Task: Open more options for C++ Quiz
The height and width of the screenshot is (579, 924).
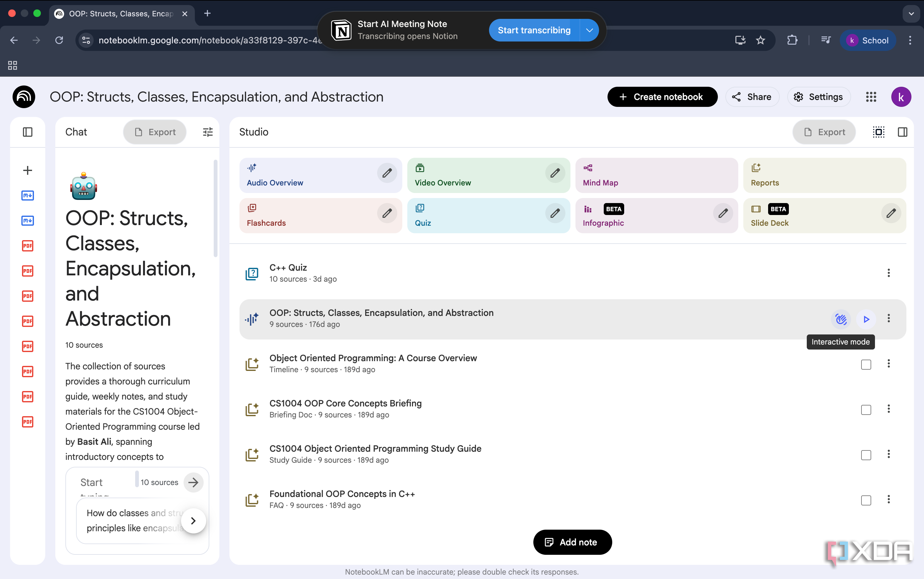Action: click(x=888, y=273)
